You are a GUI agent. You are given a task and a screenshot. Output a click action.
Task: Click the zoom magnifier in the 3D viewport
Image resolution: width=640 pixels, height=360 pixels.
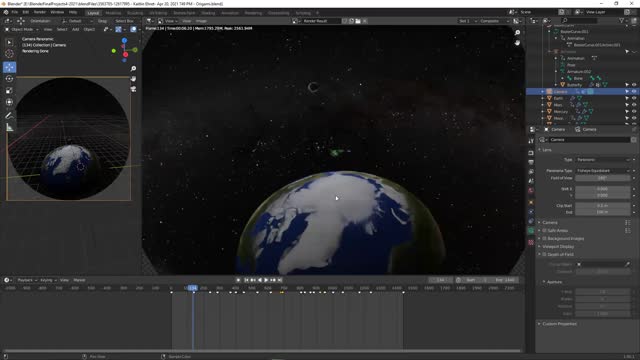point(133,69)
